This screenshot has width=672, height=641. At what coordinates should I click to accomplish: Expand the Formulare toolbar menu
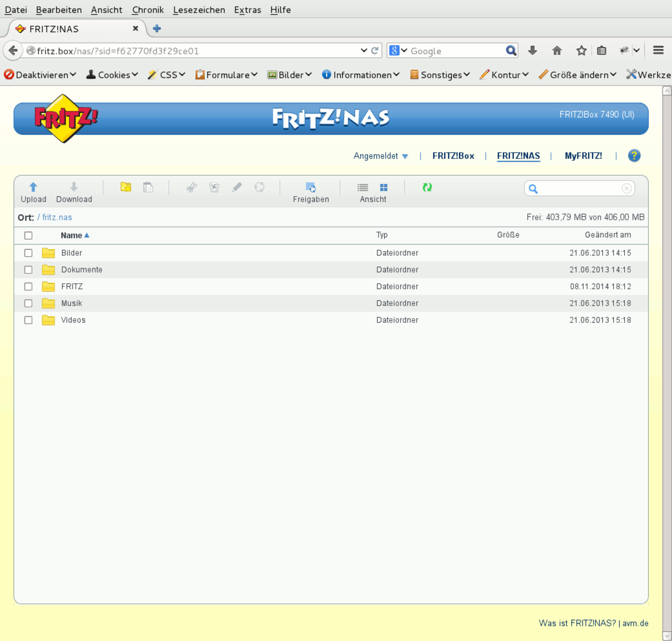[226, 75]
